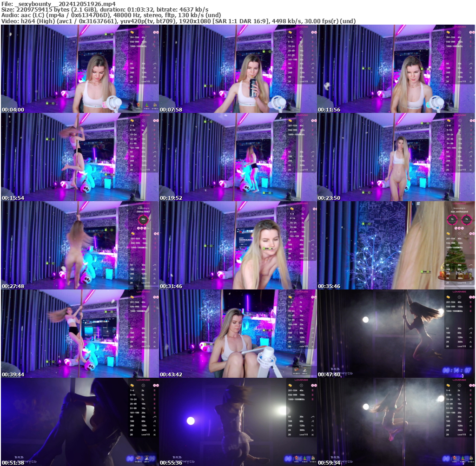Click the 00:43:42 timestamp label
Viewport: 476px width, 466px height.
click(x=171, y=374)
